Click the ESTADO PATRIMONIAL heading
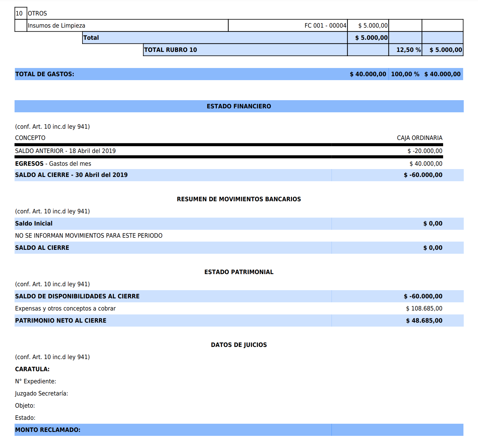Image resolution: width=478 pixels, height=448 pixels. [x=239, y=272]
